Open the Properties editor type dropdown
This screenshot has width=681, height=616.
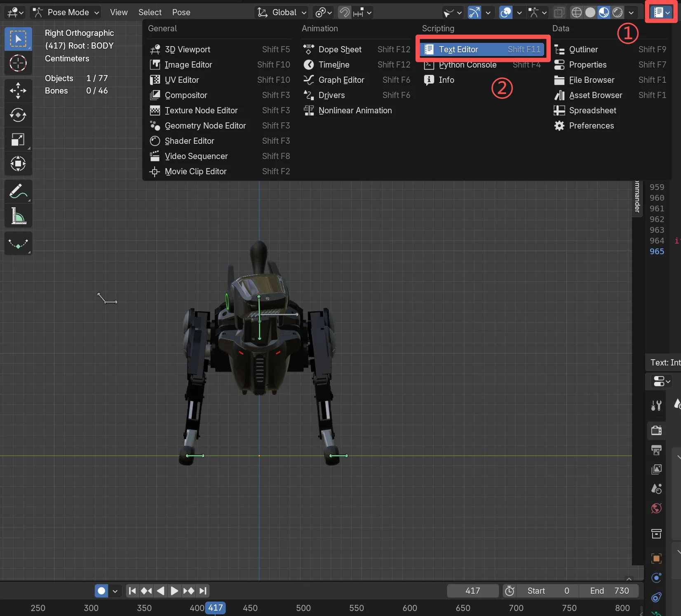pos(662,381)
